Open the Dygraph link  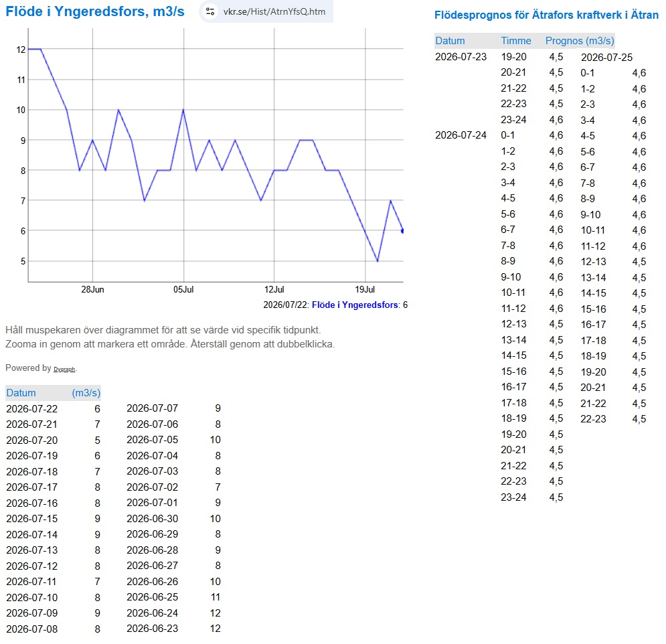point(64,369)
